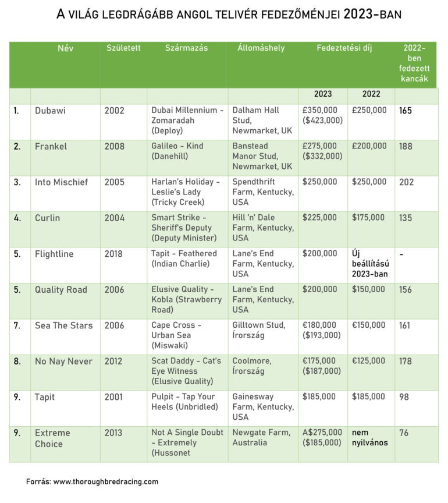Click the www.thoroughbredracing.com source link
This screenshot has width=448, height=503.
(x=105, y=481)
